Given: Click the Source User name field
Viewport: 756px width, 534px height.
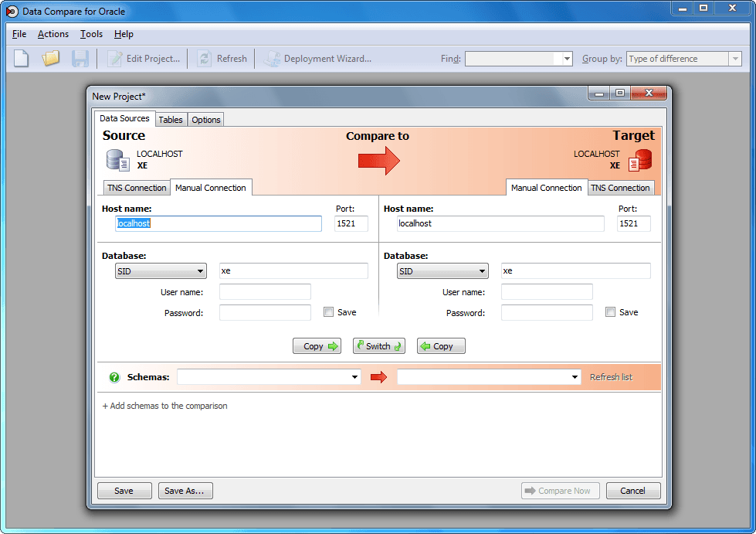Looking at the screenshot, I should (265, 292).
